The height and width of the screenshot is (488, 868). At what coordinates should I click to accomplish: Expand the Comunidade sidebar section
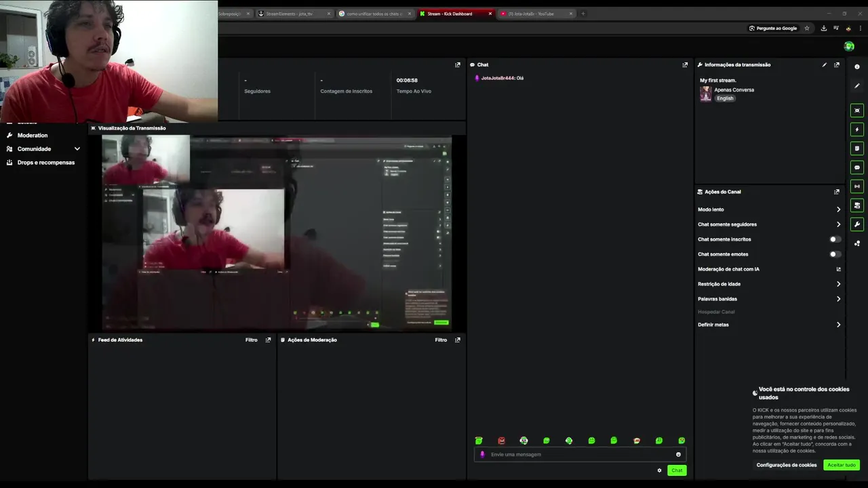77,149
